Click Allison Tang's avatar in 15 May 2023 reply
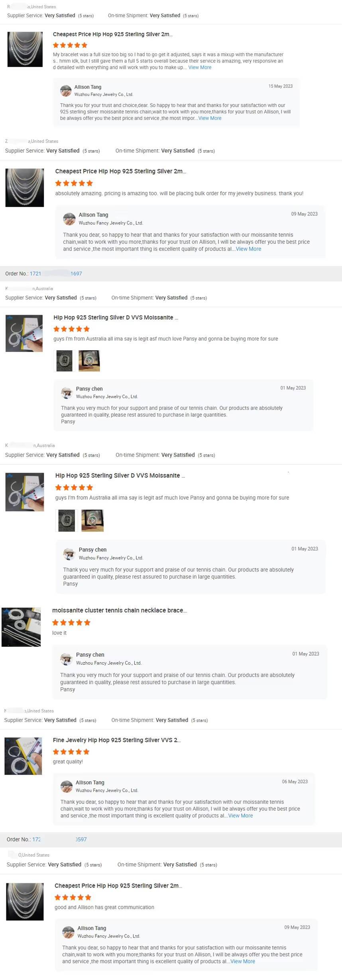342x980 pixels. tap(66, 91)
